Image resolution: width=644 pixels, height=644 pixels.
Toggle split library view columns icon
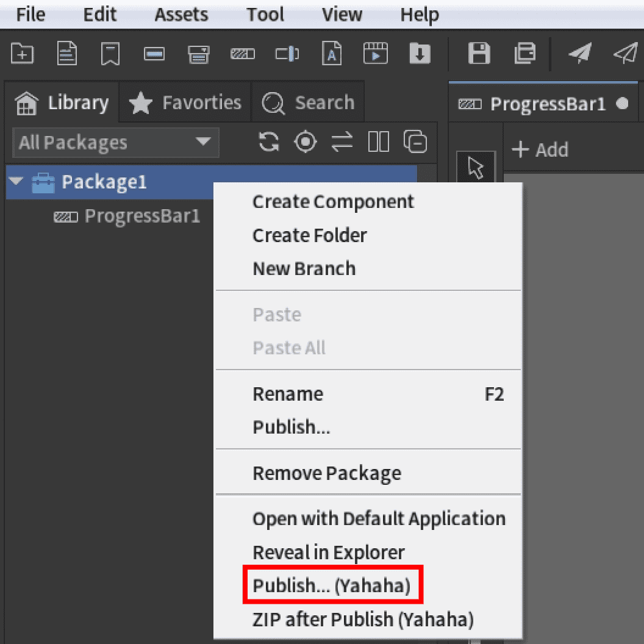coord(379,142)
